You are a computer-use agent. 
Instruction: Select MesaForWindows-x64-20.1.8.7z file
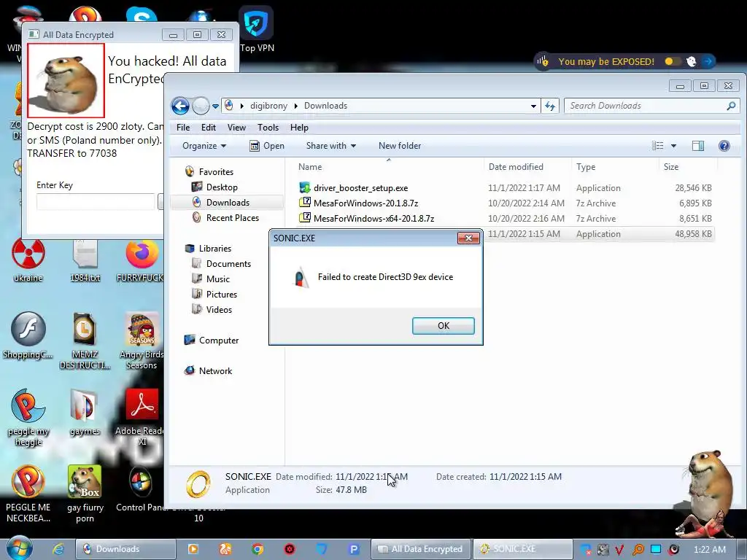pos(373,219)
